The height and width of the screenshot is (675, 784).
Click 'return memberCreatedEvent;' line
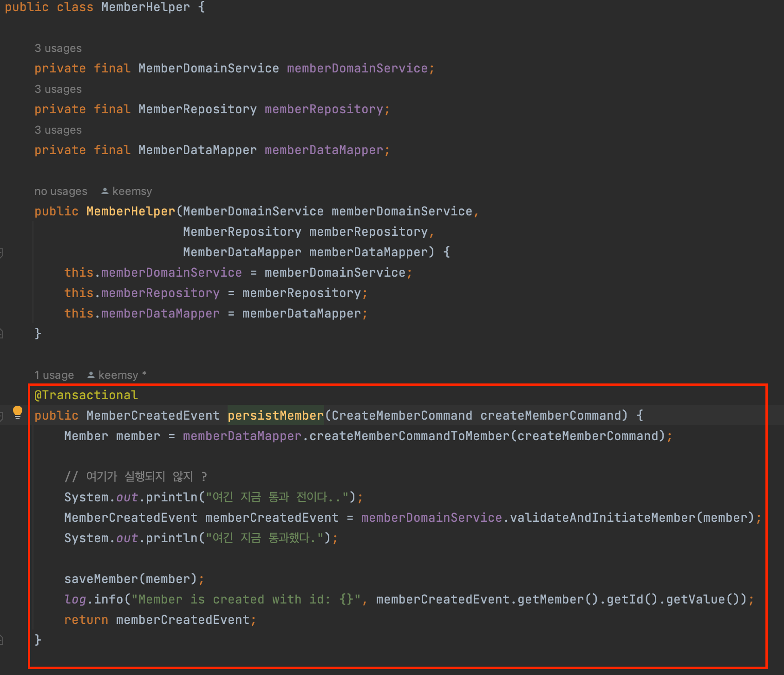pyautogui.click(x=160, y=620)
